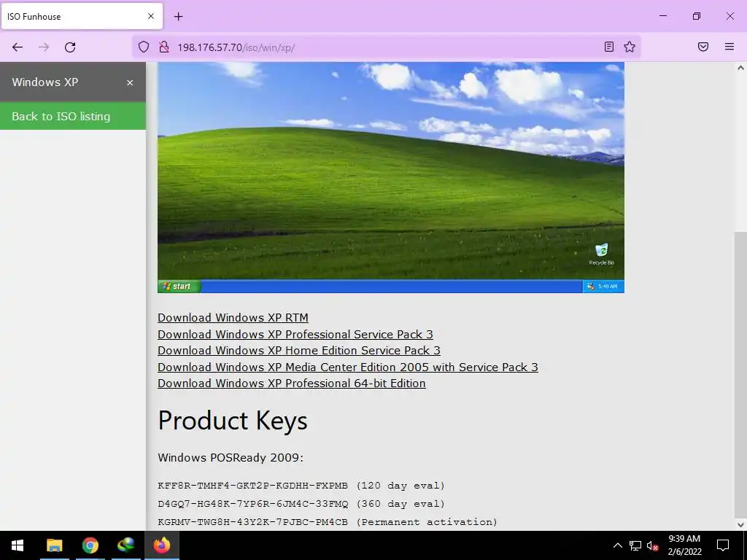
Task: Go back with the browser back arrow
Action: tap(18, 47)
